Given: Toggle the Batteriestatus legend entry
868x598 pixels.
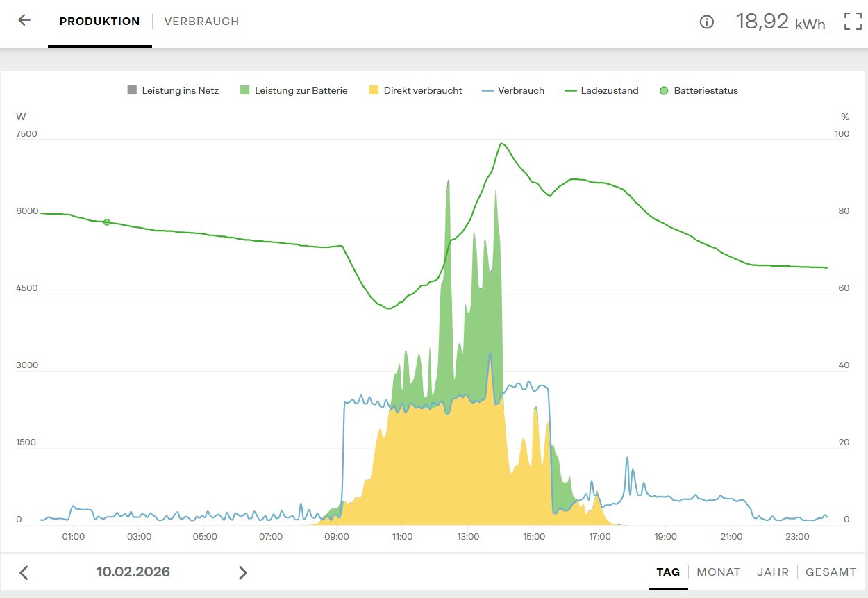Looking at the screenshot, I should pyautogui.click(x=699, y=90).
